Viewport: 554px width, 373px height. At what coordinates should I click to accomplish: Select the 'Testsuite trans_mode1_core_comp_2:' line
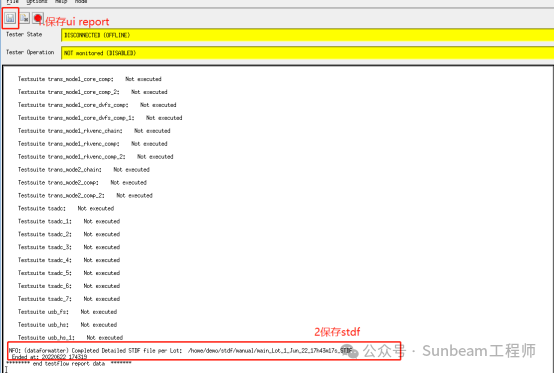coord(93,92)
